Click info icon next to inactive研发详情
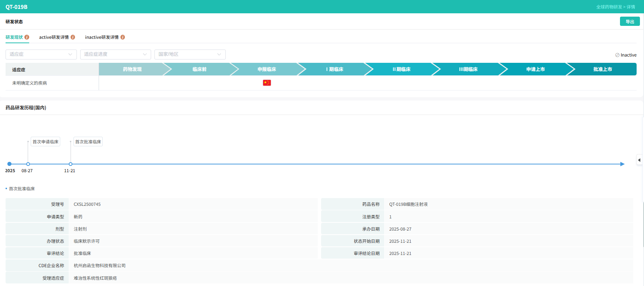 click(123, 37)
